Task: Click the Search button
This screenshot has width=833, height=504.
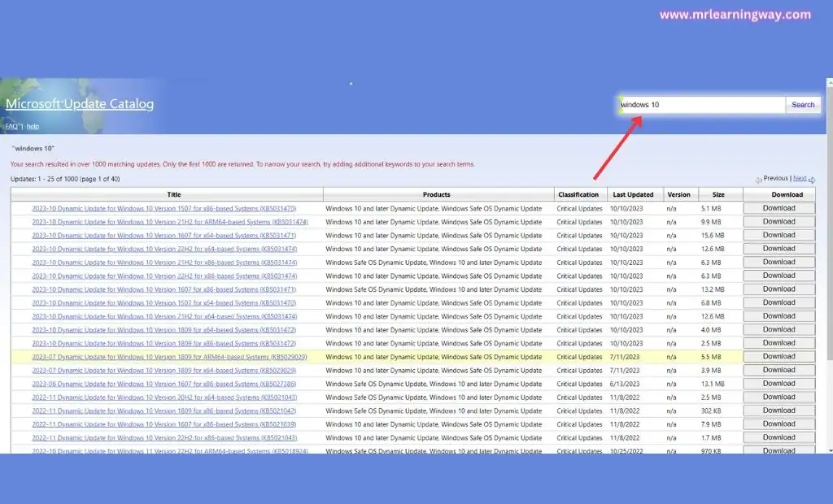Action: (x=803, y=104)
